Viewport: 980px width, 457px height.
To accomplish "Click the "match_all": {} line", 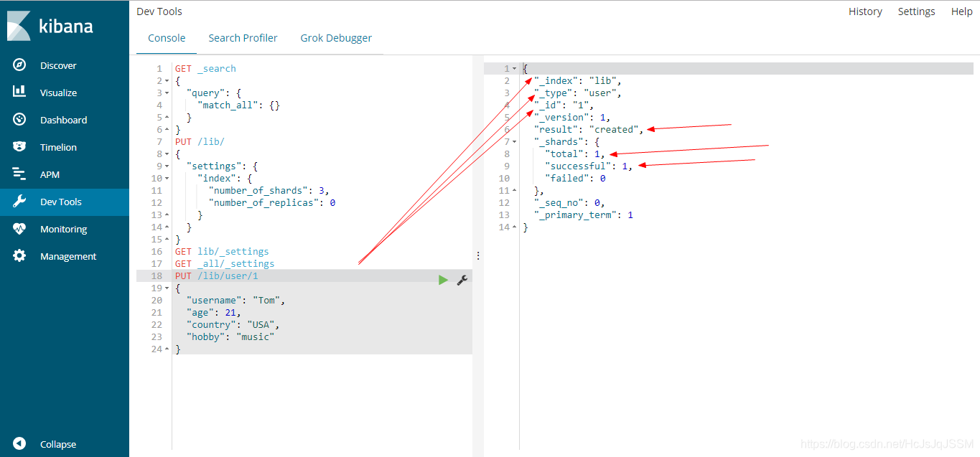I will (238, 105).
